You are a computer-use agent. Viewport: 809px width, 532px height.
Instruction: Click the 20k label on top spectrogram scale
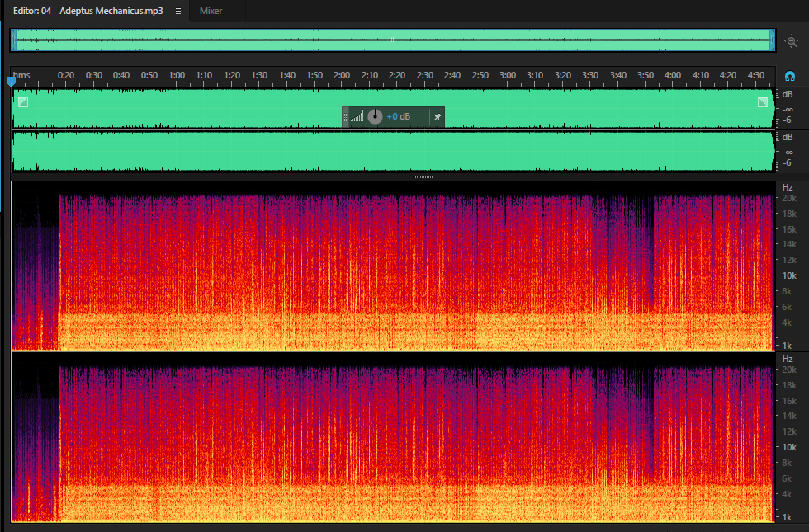click(789, 199)
